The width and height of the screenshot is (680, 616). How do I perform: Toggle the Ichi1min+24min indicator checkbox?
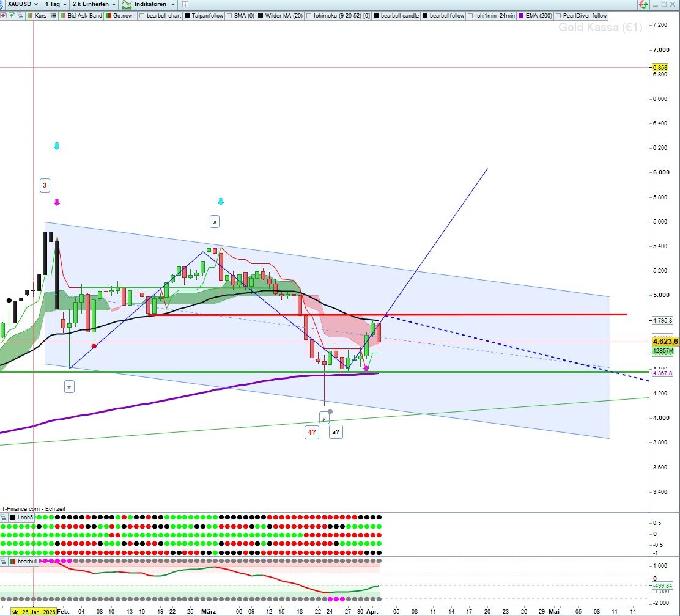click(x=471, y=15)
